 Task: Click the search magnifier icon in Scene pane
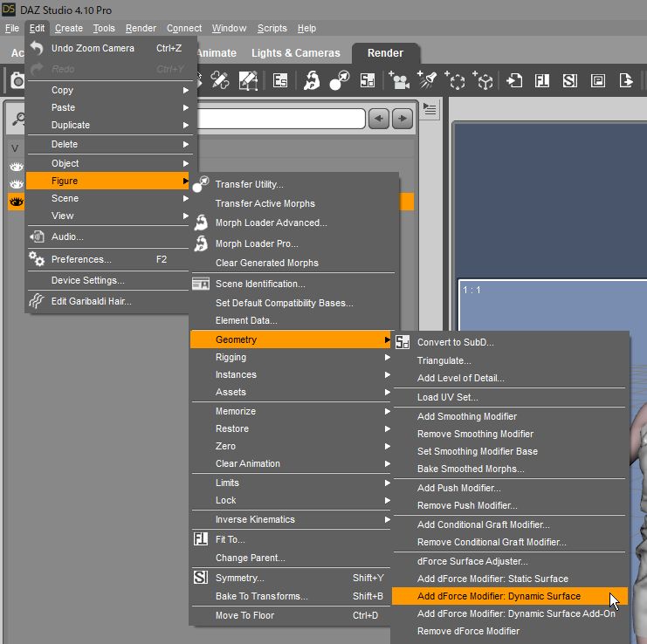[x=18, y=120]
